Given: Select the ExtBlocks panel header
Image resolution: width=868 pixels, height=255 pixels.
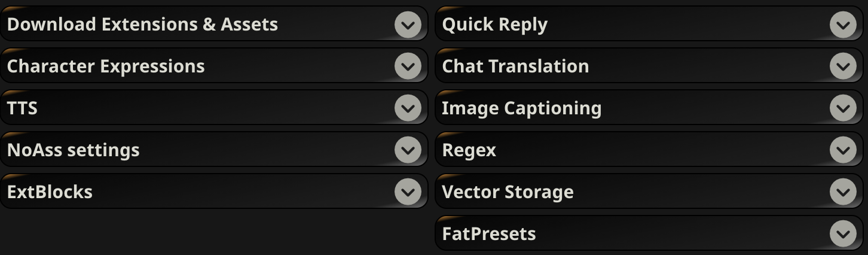Looking at the screenshot, I should [x=50, y=192].
